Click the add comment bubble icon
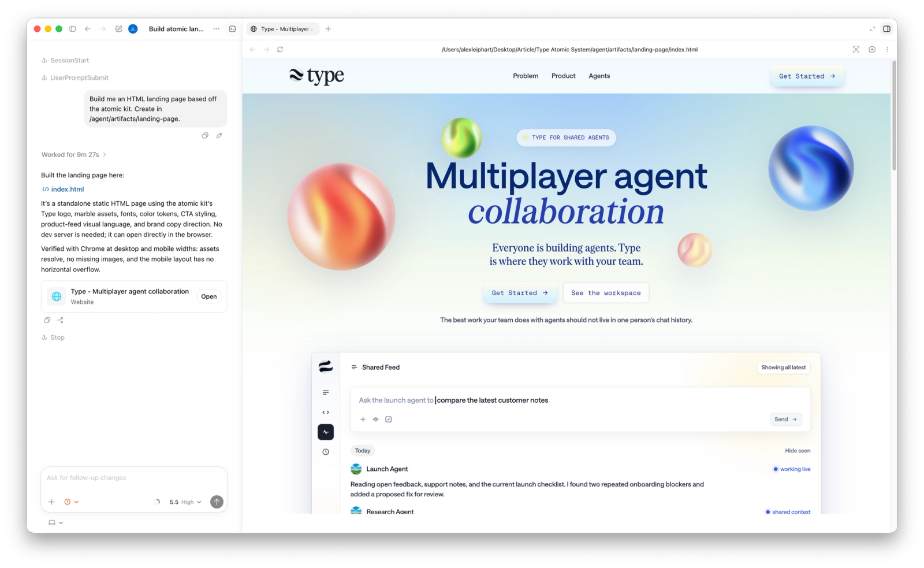Viewport: 924px width, 568px height. [x=872, y=50]
